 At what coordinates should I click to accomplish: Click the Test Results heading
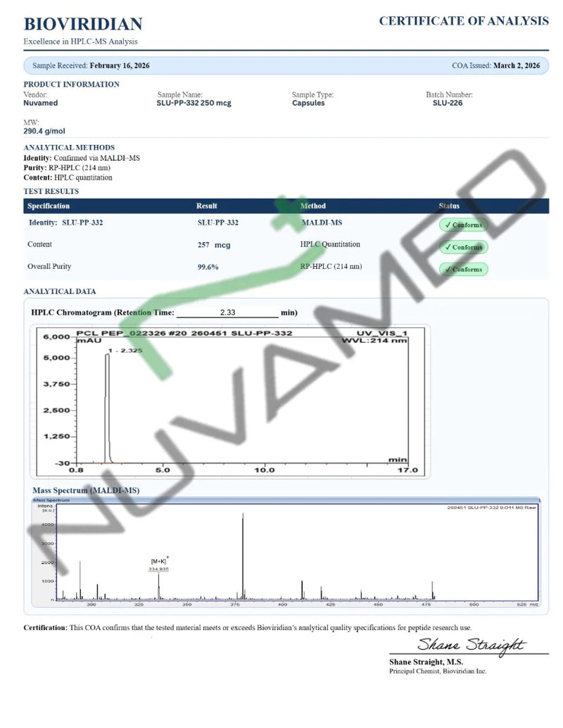click(51, 191)
